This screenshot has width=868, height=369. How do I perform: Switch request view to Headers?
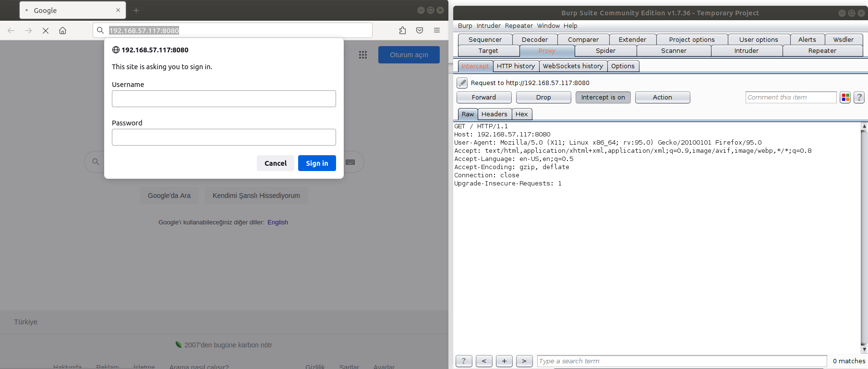[494, 114]
